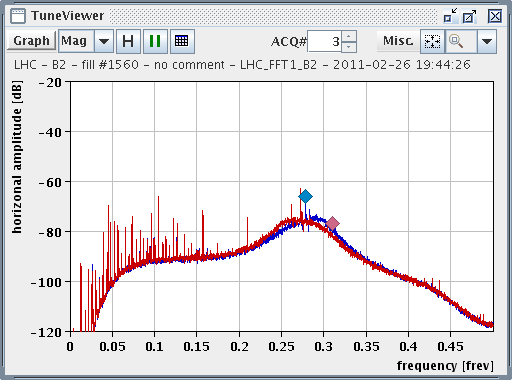This screenshot has width=512, height=380.
Task: Open the Misc. menu button
Action: point(398,41)
